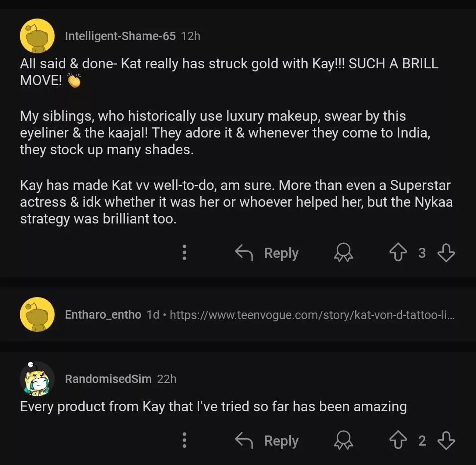This screenshot has width=476, height=465.
Task: Give award to Intelligent-Shame-65's comment
Action: pyautogui.click(x=343, y=253)
